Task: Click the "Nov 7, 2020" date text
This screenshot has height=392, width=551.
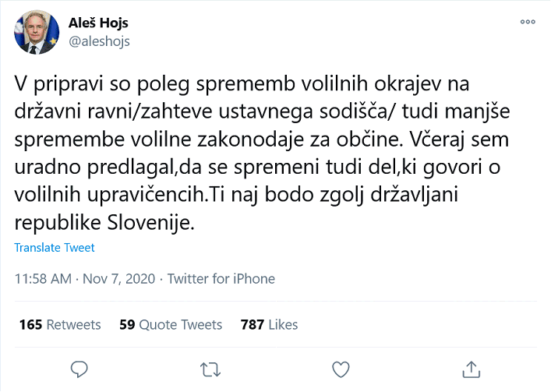Action: 119,279
